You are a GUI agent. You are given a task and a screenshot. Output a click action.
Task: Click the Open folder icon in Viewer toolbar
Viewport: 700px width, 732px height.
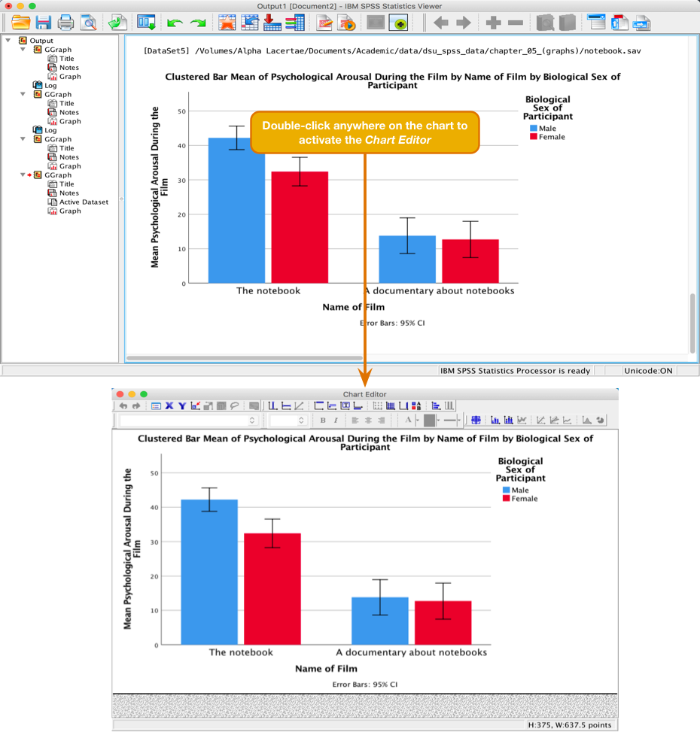(21, 23)
